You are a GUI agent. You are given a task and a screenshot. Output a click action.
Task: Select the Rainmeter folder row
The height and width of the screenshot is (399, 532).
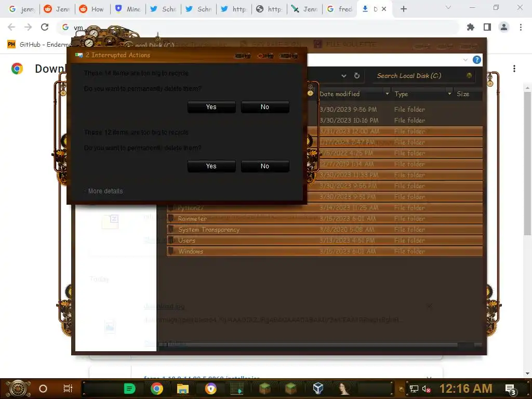coord(324,219)
